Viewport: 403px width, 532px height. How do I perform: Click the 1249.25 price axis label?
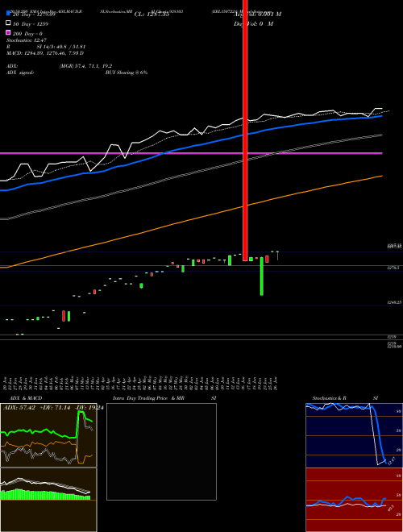[395, 302]
